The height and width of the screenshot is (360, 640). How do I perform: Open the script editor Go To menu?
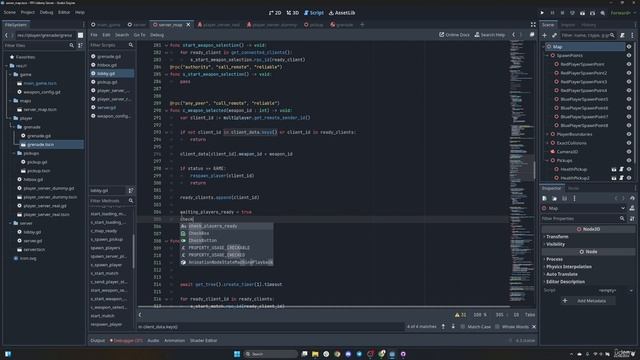[139, 35]
